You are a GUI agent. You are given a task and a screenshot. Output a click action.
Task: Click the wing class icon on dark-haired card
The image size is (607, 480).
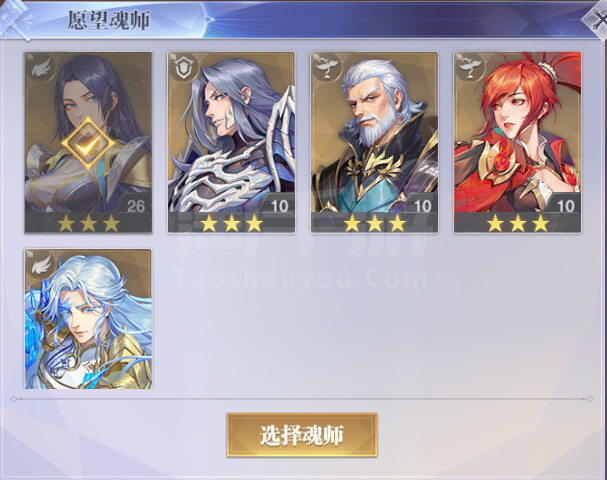pos(41,69)
